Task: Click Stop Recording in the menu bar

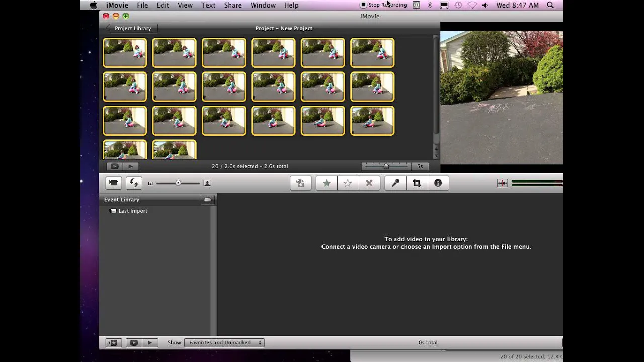Action: (383, 5)
